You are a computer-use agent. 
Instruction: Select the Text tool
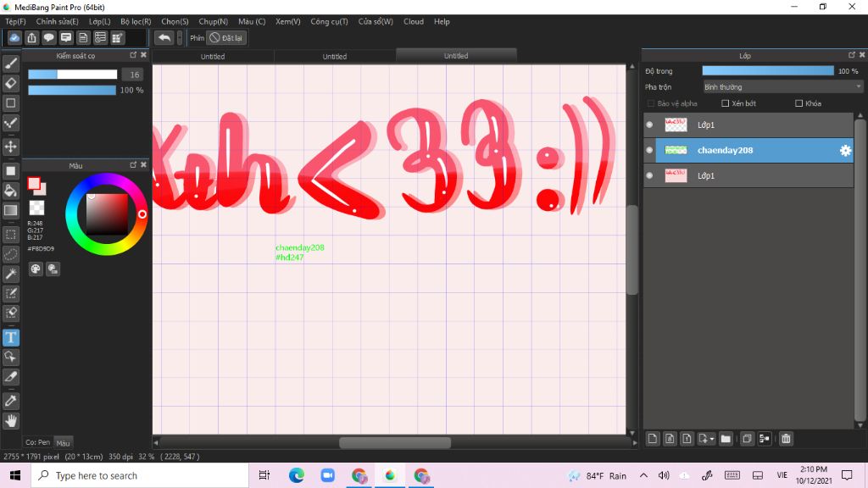tap(10, 337)
